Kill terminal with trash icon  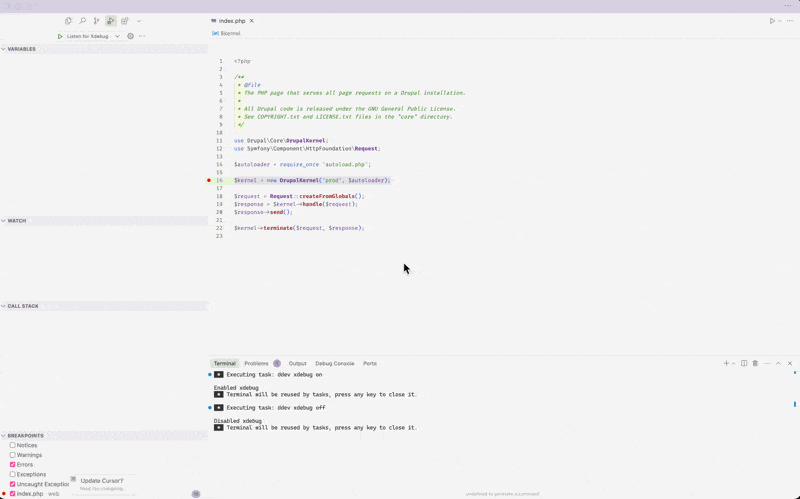click(x=755, y=363)
